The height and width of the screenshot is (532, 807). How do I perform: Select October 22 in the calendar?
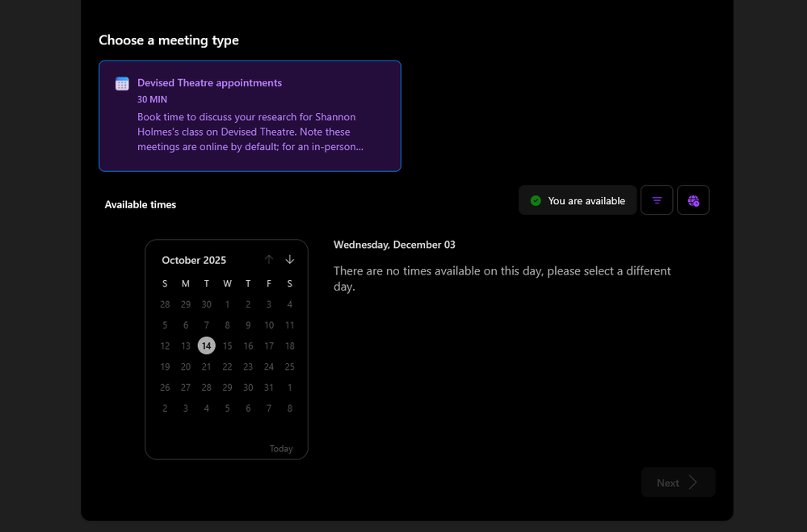[x=228, y=367]
